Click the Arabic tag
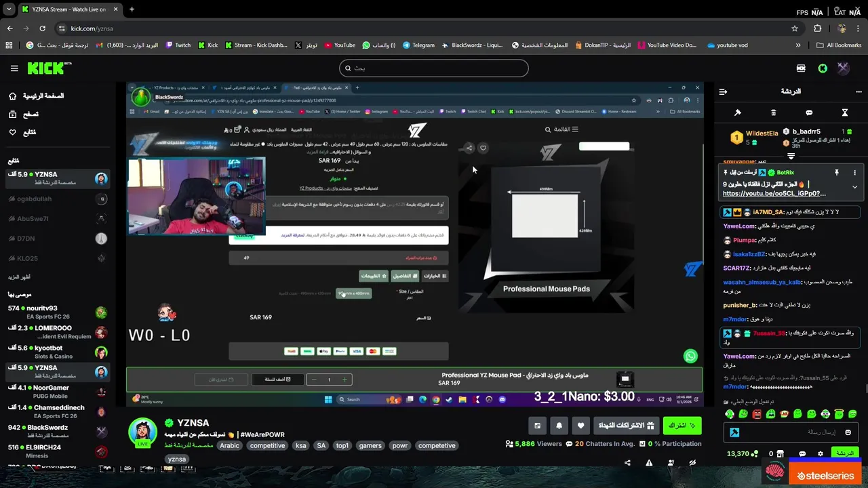The image size is (868, 488). pos(229,445)
